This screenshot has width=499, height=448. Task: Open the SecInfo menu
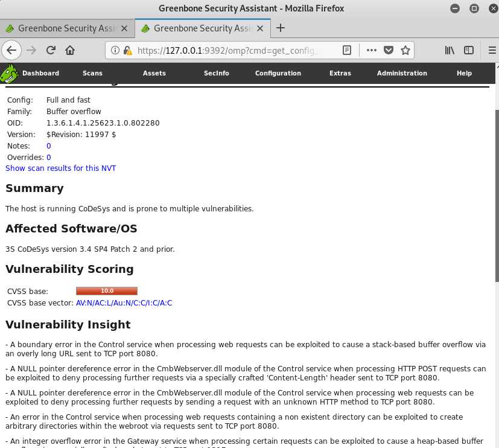[216, 73]
